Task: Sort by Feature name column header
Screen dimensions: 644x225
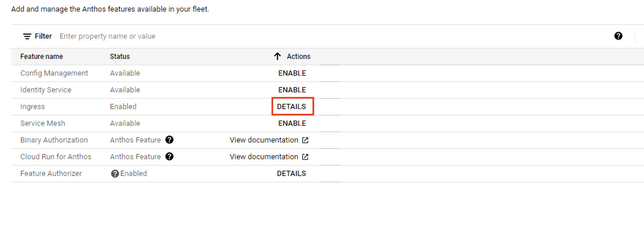Action: 42,57
